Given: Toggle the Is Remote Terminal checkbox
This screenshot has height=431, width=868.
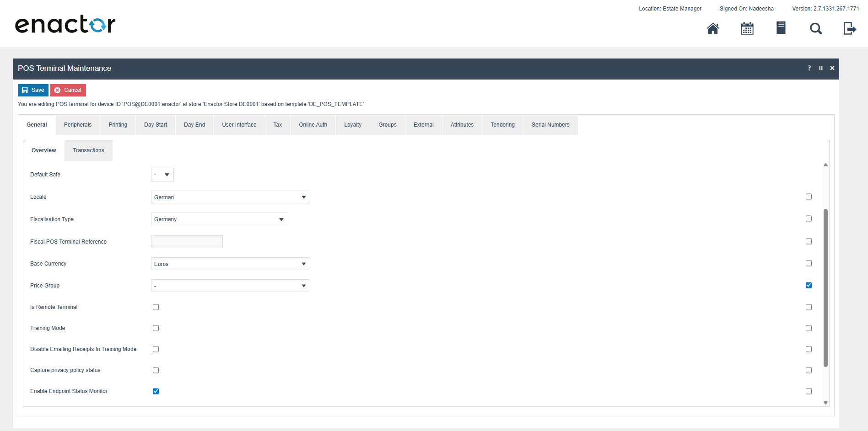Looking at the screenshot, I should (156, 307).
